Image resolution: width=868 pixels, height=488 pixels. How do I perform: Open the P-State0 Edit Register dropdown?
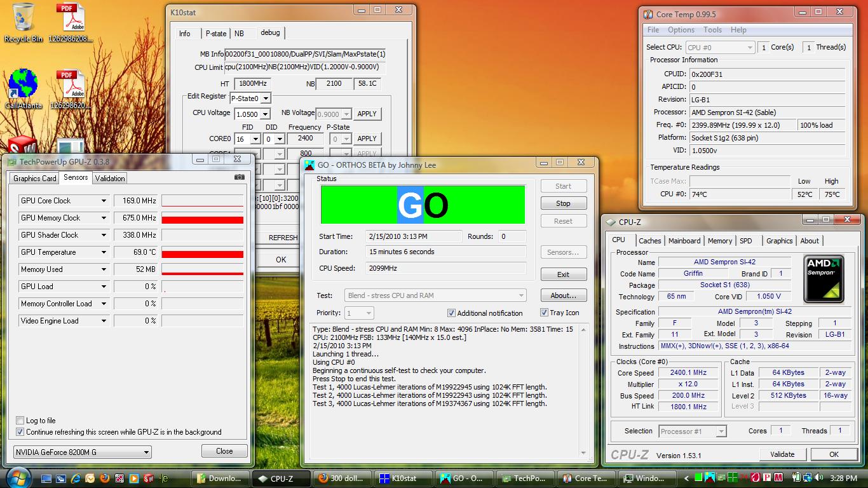pyautogui.click(x=250, y=98)
